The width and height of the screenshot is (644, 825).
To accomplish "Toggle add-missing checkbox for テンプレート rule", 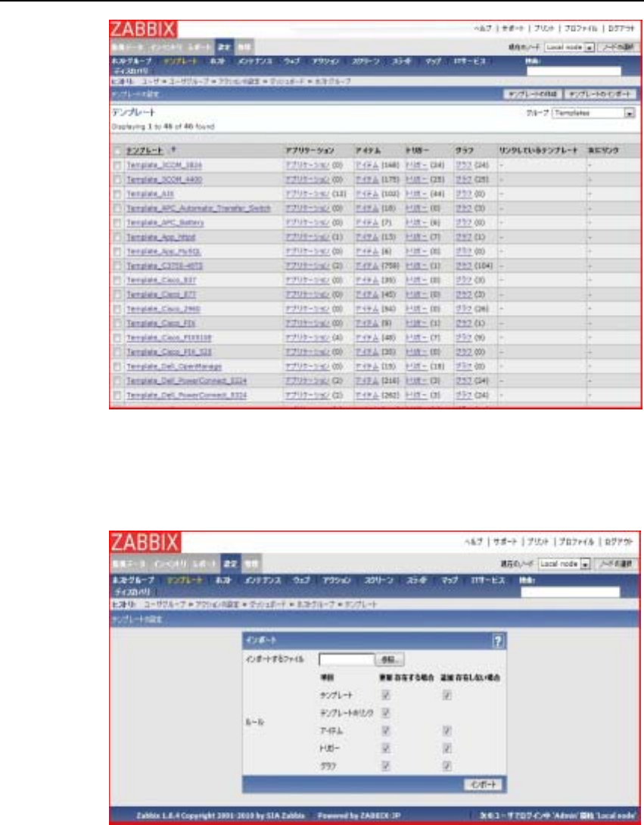I will pyautogui.click(x=446, y=695).
